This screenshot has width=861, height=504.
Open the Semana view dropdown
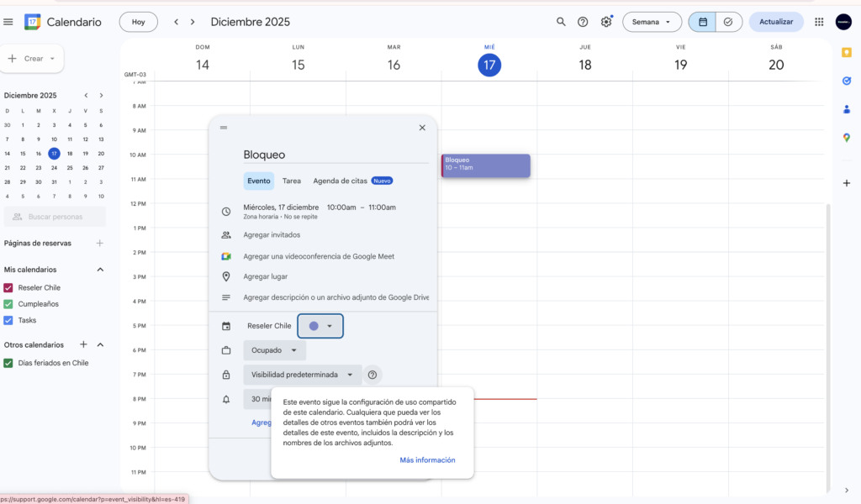click(x=652, y=22)
